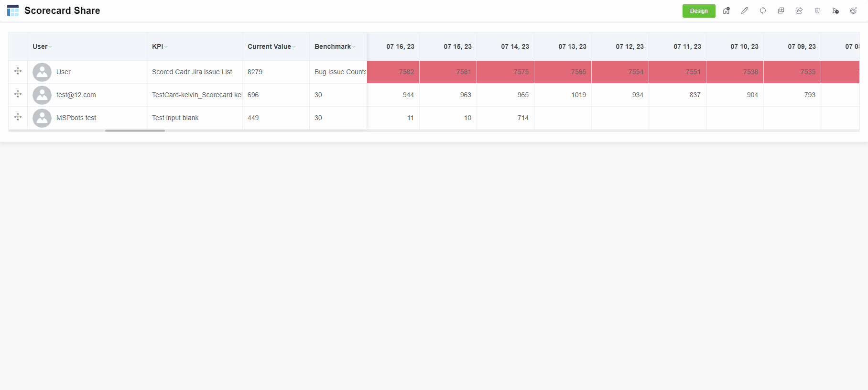Select the Scored Cadr Jira issue List KPI
Viewport: 868px width, 390px height.
[x=192, y=72]
